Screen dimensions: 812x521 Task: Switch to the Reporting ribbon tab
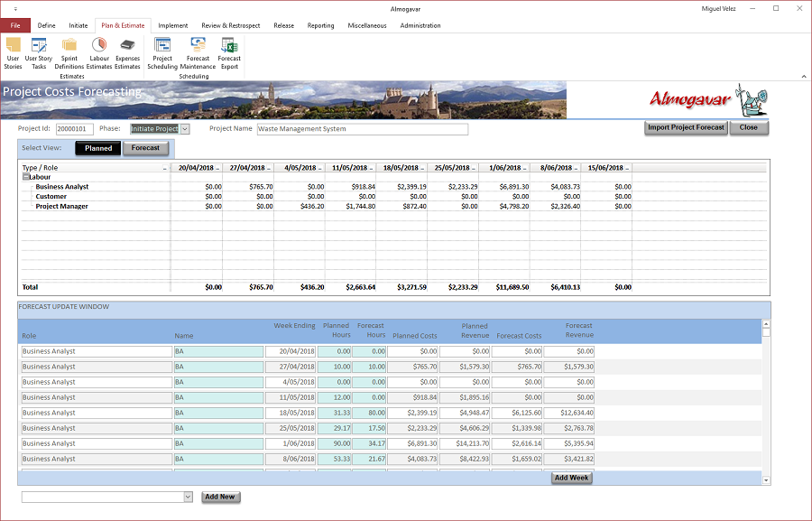coord(320,25)
